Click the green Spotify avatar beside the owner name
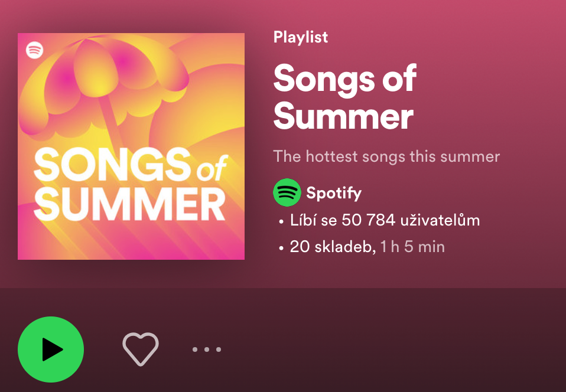Screen dimensions: 566x392 pyautogui.click(x=287, y=192)
